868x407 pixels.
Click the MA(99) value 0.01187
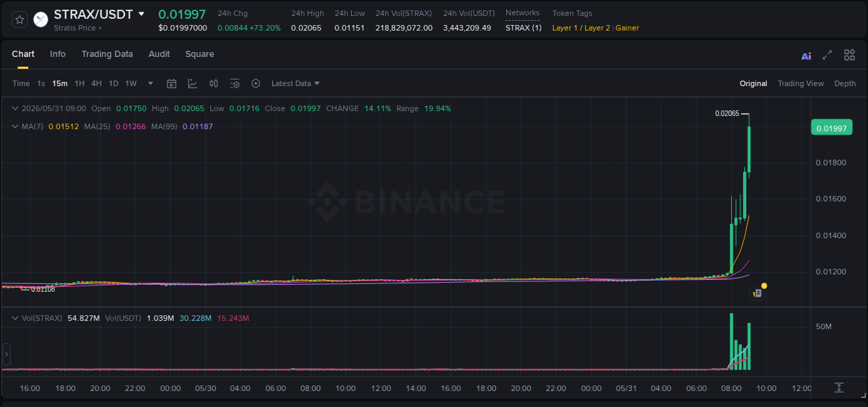[x=197, y=126]
